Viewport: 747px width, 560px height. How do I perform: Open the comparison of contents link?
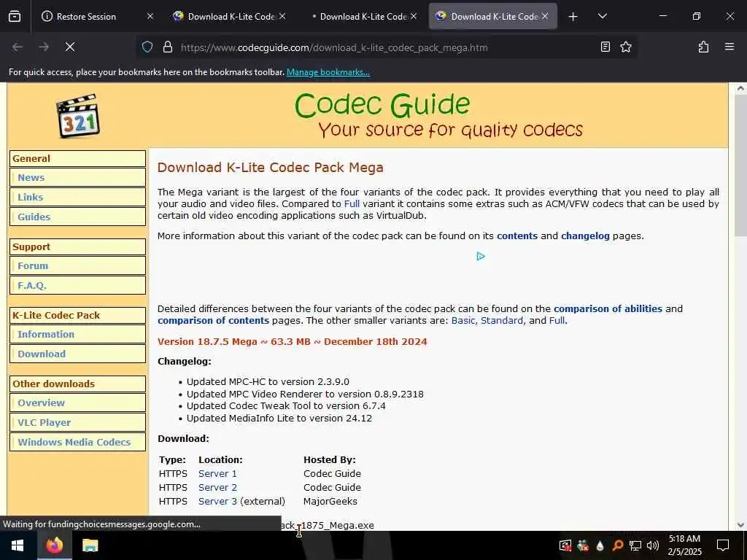pos(213,321)
